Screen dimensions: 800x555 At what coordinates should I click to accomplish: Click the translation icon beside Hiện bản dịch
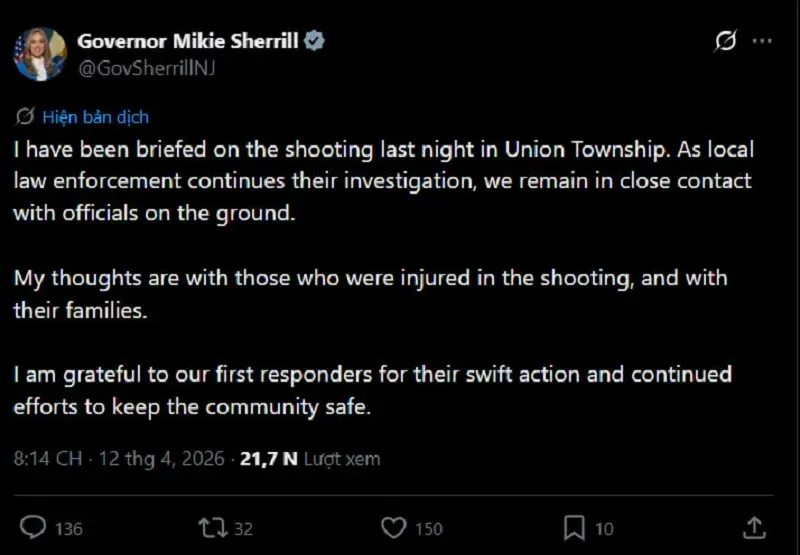tap(27, 117)
